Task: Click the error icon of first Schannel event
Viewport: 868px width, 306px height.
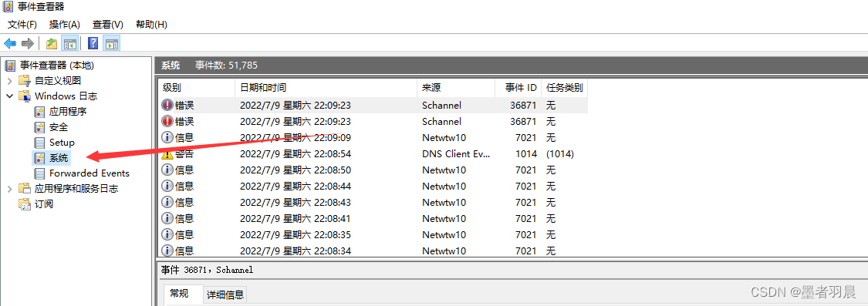Action: pyautogui.click(x=167, y=105)
